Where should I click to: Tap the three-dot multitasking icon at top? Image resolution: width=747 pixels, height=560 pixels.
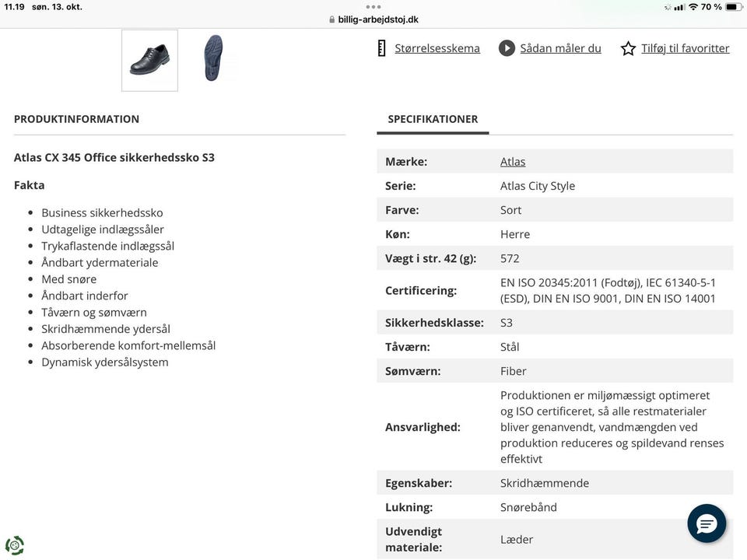(x=373, y=6)
